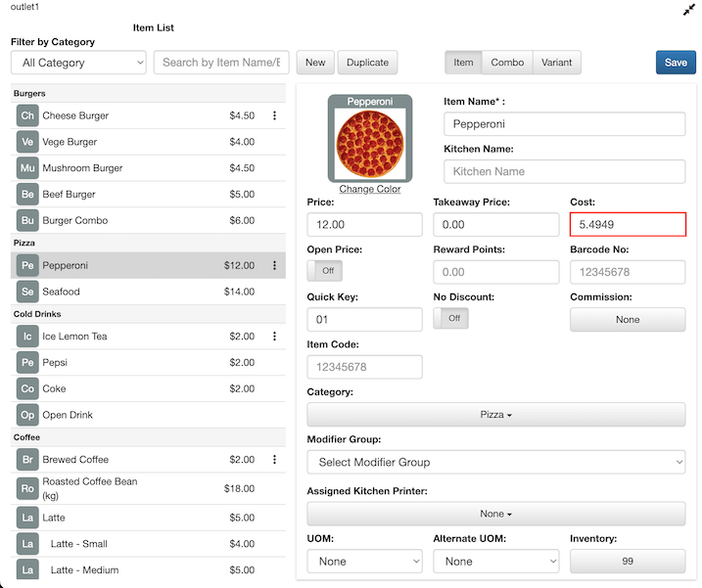This screenshot has height=588, width=702.
Task: Select the $5.00 Latte item
Action: point(148,518)
